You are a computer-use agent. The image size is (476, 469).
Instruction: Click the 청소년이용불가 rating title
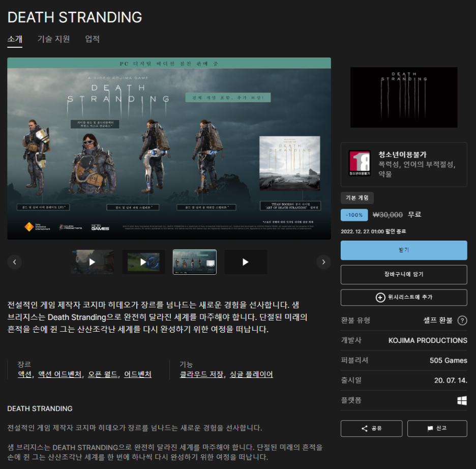[402, 155]
